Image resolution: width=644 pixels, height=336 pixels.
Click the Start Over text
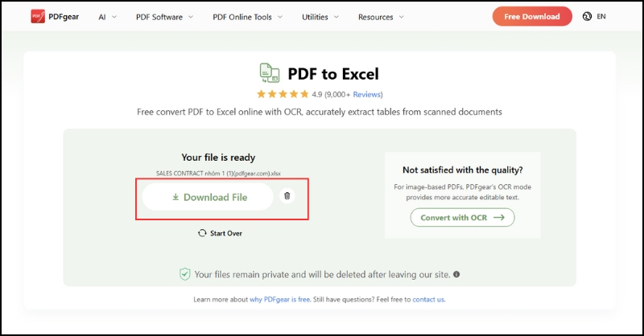point(226,233)
